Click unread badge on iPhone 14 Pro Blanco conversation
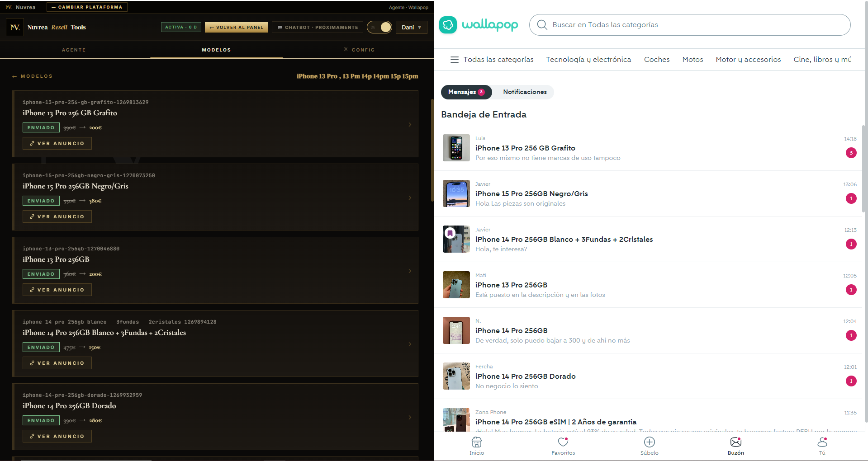 click(x=851, y=244)
